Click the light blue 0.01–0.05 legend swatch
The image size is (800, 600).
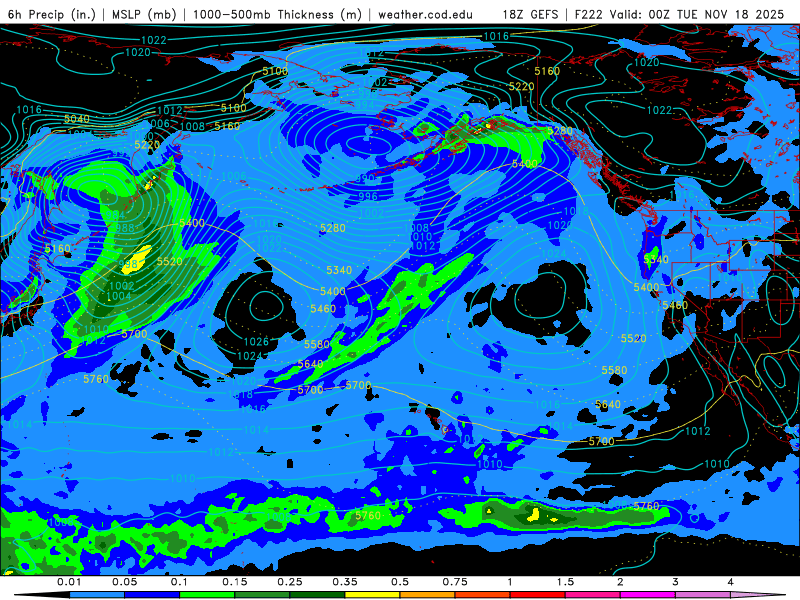[x=97, y=595]
